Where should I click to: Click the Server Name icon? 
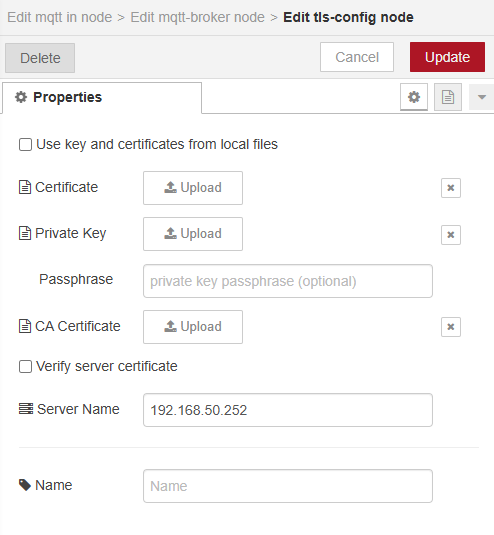[x=26, y=408]
